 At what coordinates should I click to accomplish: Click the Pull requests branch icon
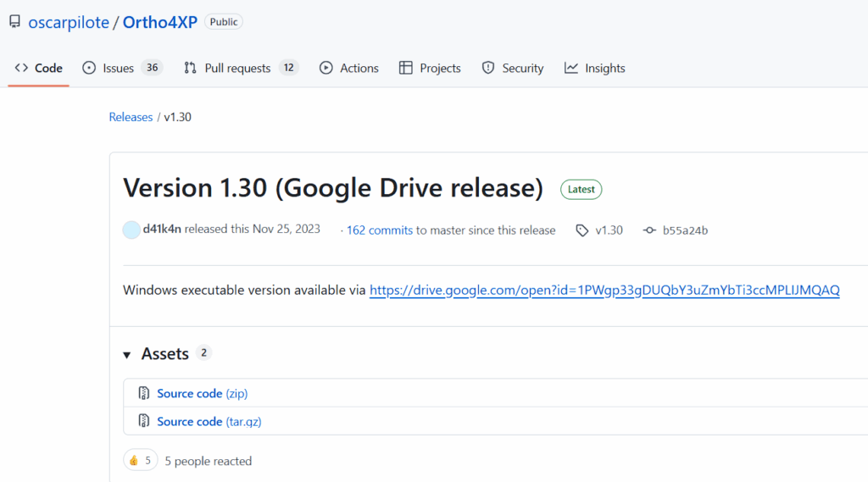191,68
